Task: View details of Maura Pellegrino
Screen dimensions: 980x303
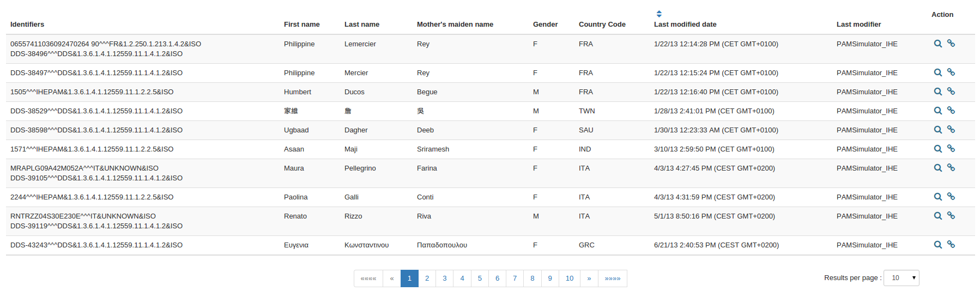Action: [937, 168]
